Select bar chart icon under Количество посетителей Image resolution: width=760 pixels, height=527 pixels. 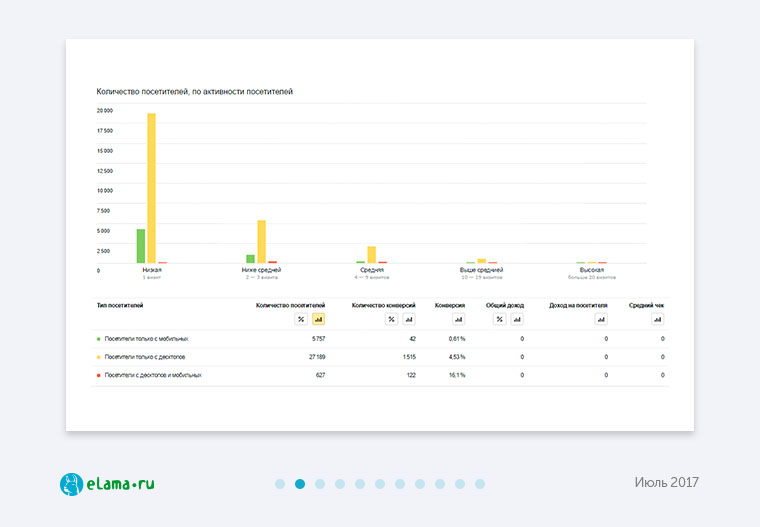[x=318, y=319]
